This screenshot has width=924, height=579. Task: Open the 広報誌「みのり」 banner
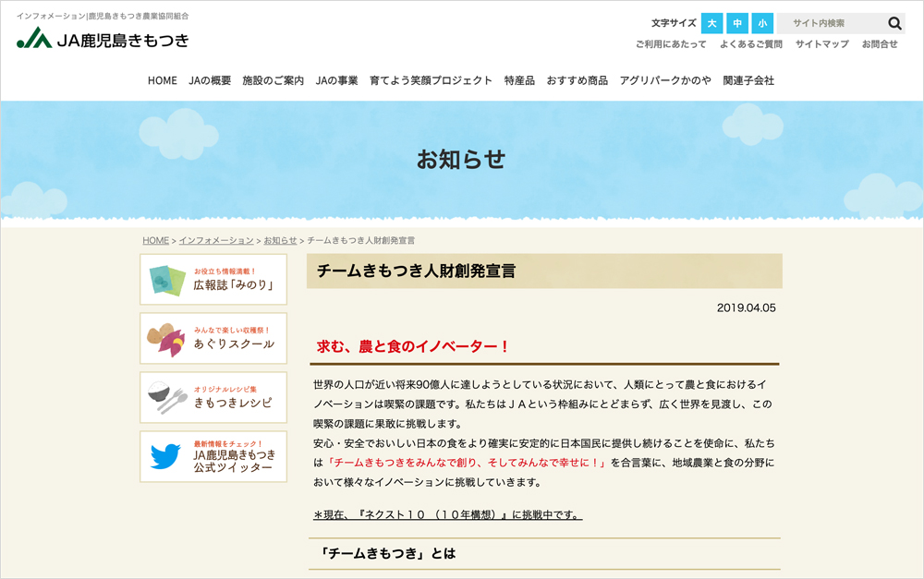point(213,279)
